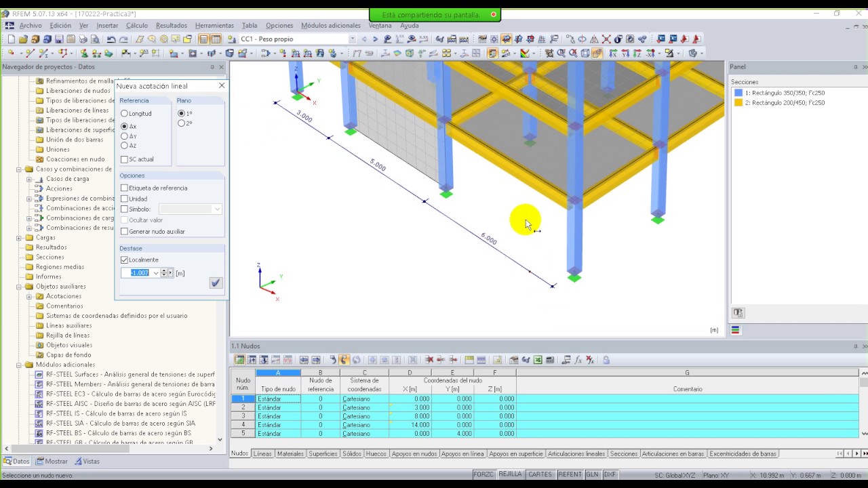The image size is (868, 488).
Task: Check the Unidad option
Action: [x=124, y=199]
